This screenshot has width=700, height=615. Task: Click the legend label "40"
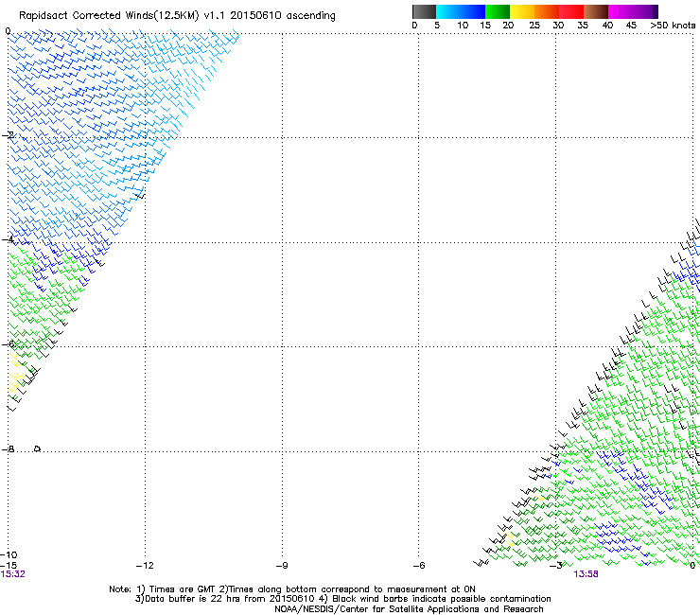tap(607, 26)
